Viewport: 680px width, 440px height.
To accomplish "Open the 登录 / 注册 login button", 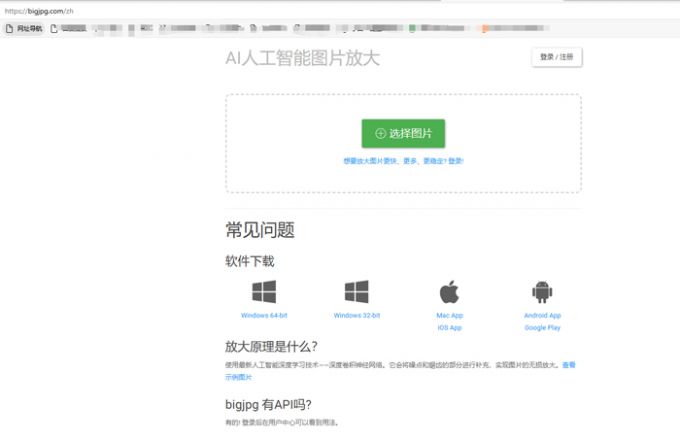I will tap(556, 57).
